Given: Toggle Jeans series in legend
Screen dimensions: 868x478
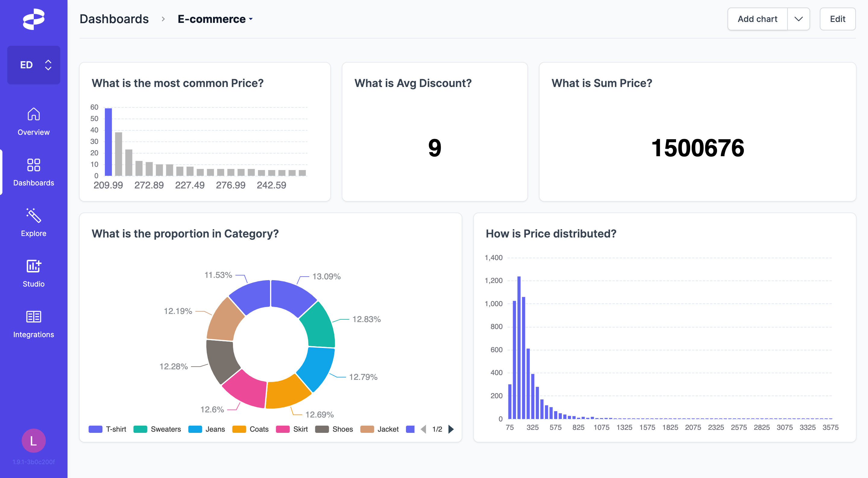Looking at the screenshot, I should (x=206, y=429).
